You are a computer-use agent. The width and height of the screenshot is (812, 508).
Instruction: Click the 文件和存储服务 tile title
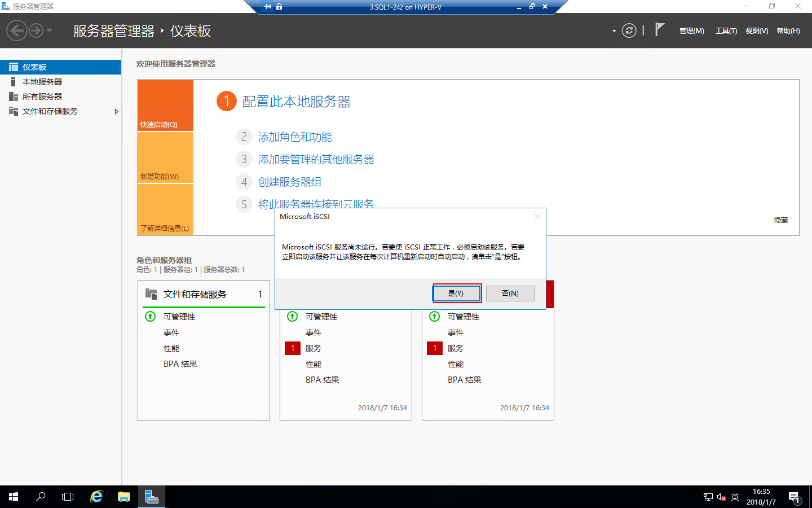click(195, 294)
